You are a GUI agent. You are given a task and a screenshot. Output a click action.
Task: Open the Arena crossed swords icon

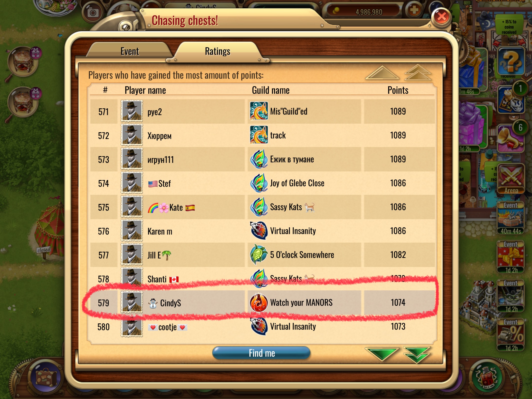pos(511,179)
